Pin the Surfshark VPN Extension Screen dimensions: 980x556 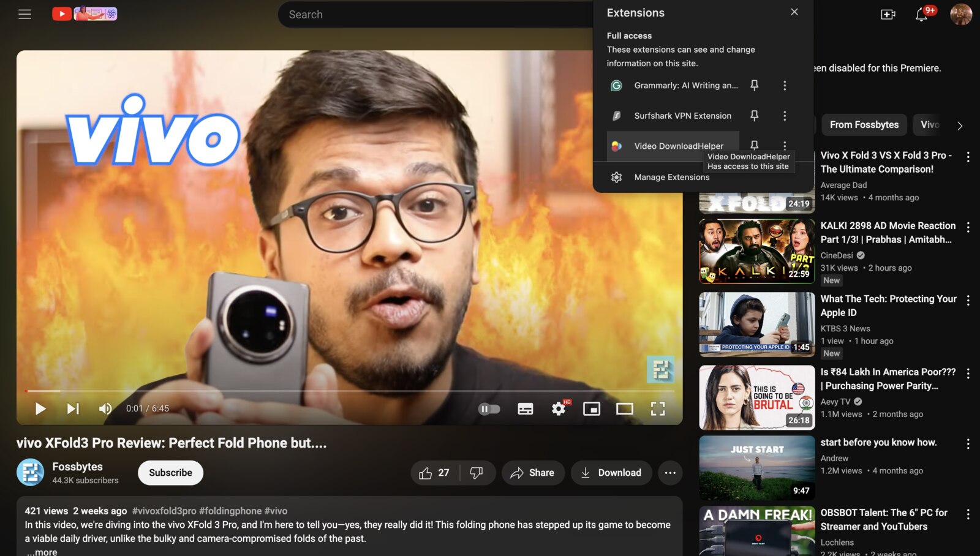[755, 115]
